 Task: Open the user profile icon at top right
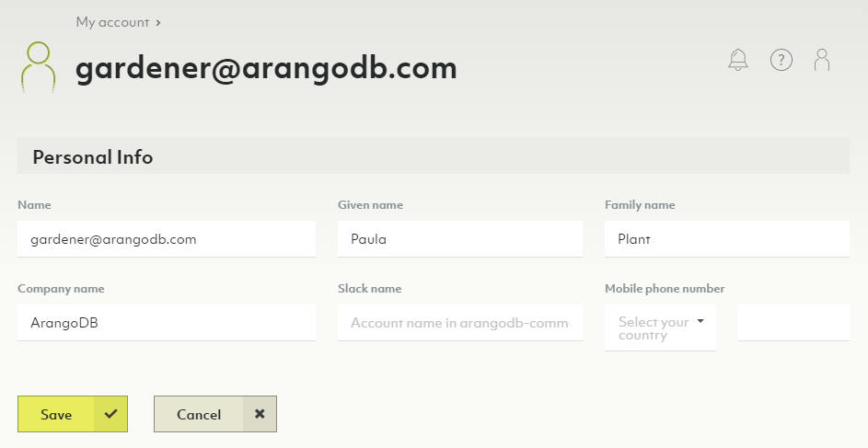[x=822, y=61]
